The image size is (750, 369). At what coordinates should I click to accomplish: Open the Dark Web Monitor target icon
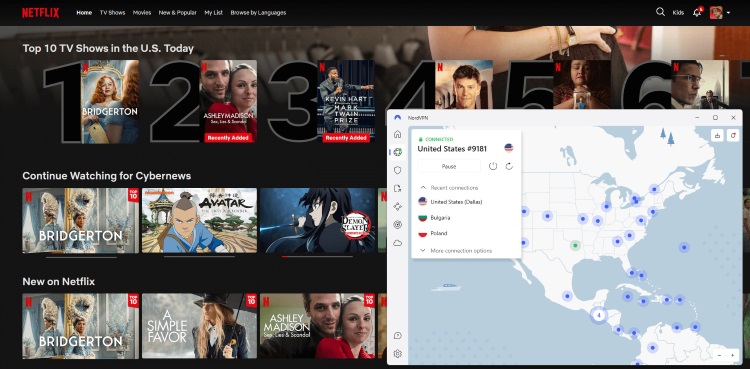tap(397, 224)
